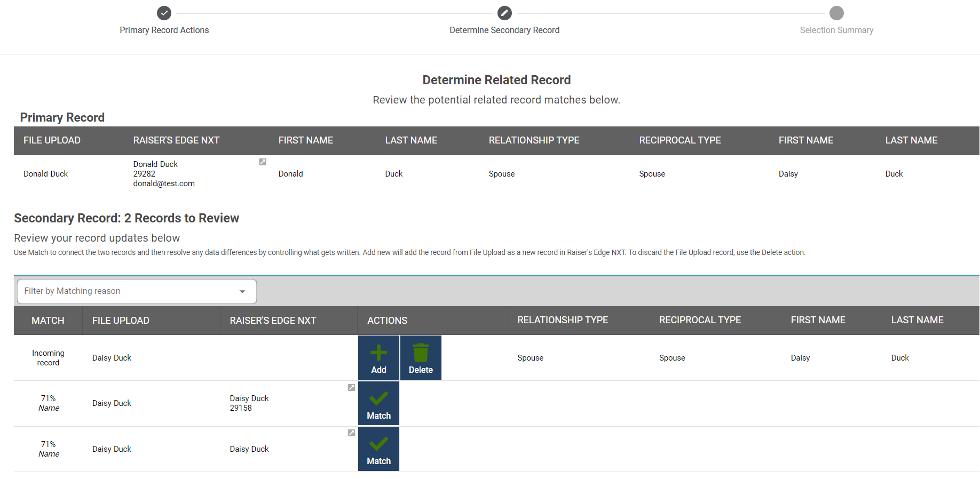Select Donald Duck file upload cell
The image size is (980, 479).
pos(45,174)
